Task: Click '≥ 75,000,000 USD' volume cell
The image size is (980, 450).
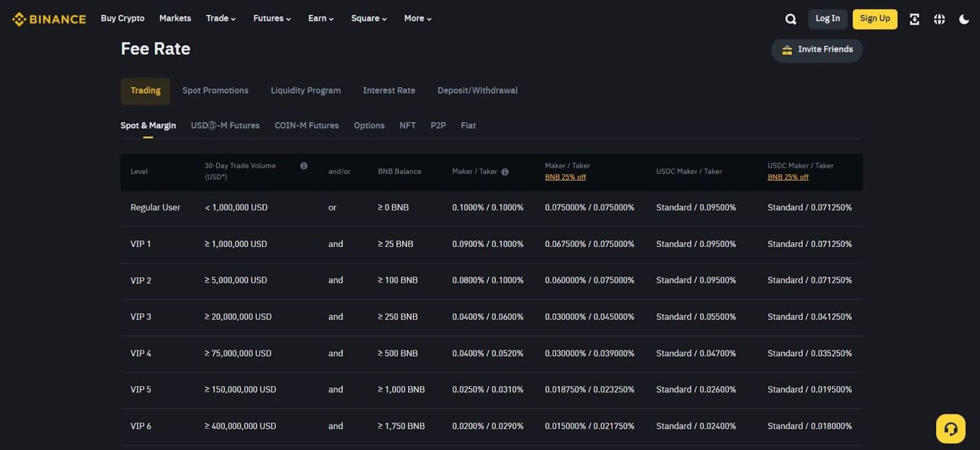Action: (x=238, y=354)
